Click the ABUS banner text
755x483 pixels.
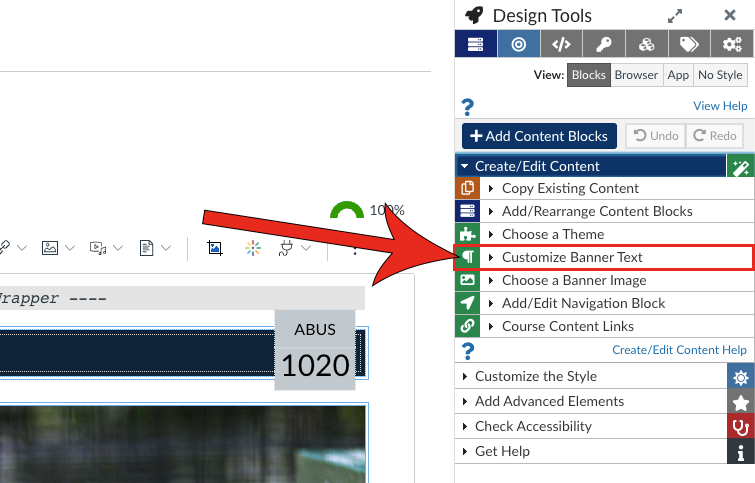coord(315,329)
